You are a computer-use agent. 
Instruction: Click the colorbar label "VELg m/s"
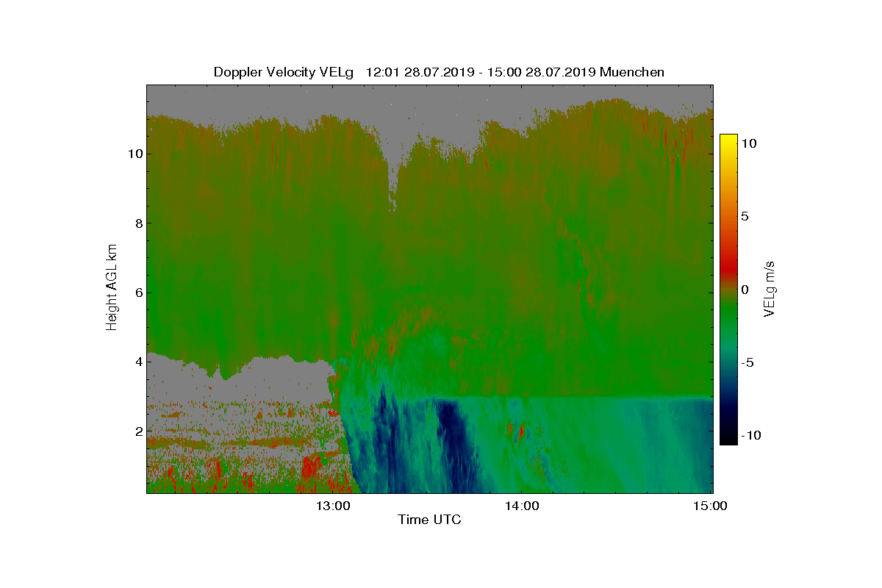(770, 289)
